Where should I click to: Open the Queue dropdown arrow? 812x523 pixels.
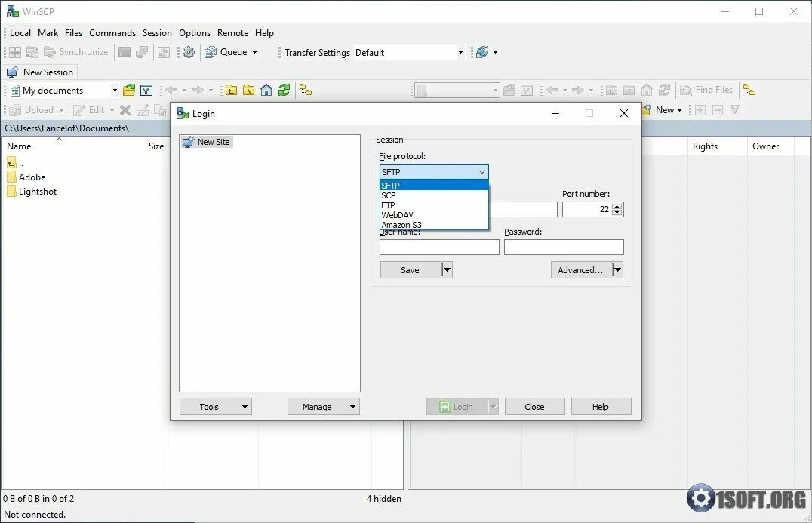254,52
